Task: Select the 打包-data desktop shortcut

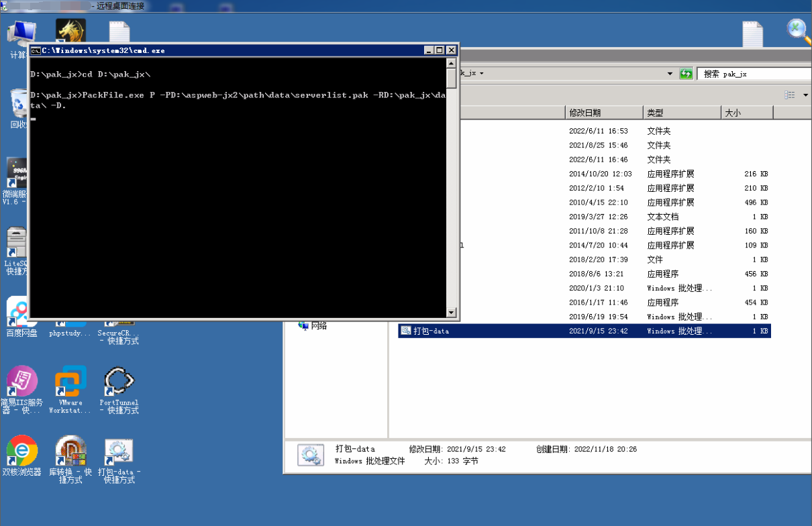Action: (x=119, y=452)
